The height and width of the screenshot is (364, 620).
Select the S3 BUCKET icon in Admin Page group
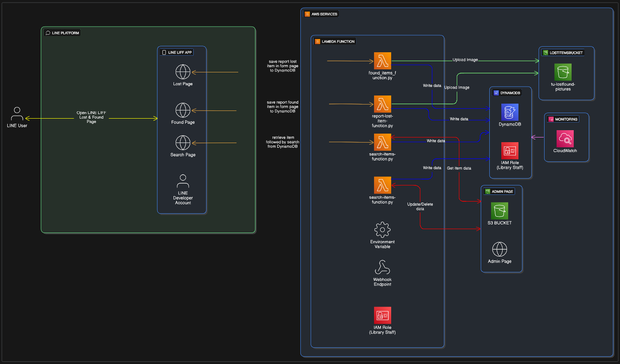coord(500,211)
